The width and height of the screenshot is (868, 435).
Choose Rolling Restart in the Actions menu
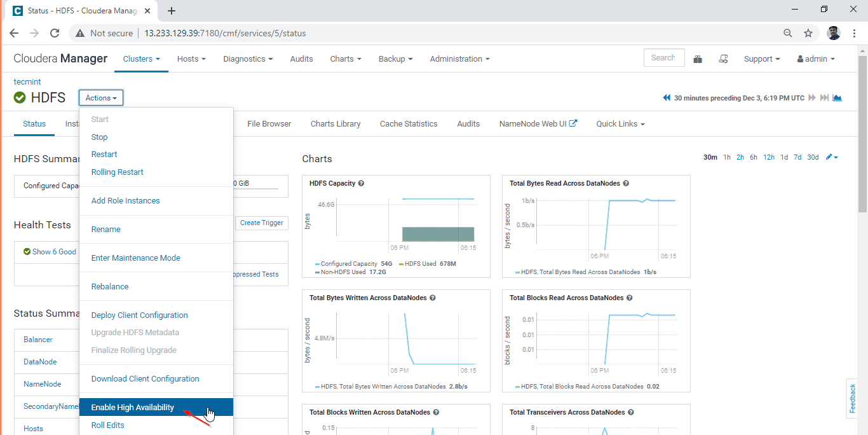coord(118,172)
